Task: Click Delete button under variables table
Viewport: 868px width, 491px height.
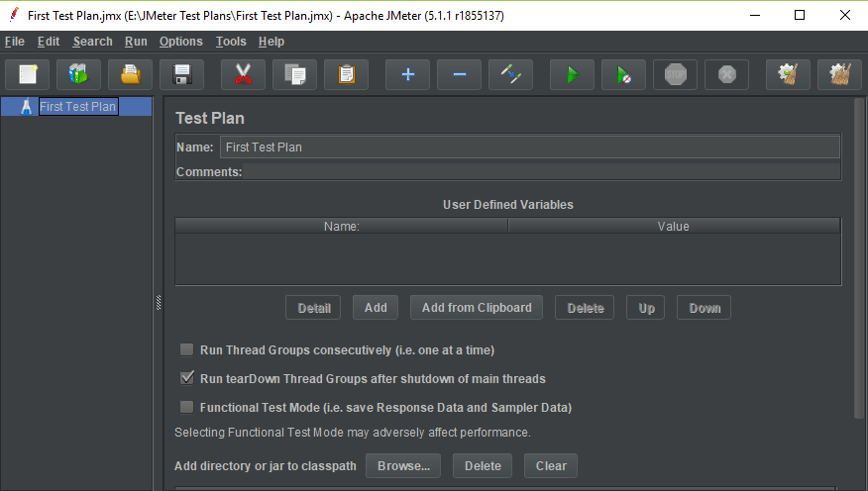Action: point(585,308)
